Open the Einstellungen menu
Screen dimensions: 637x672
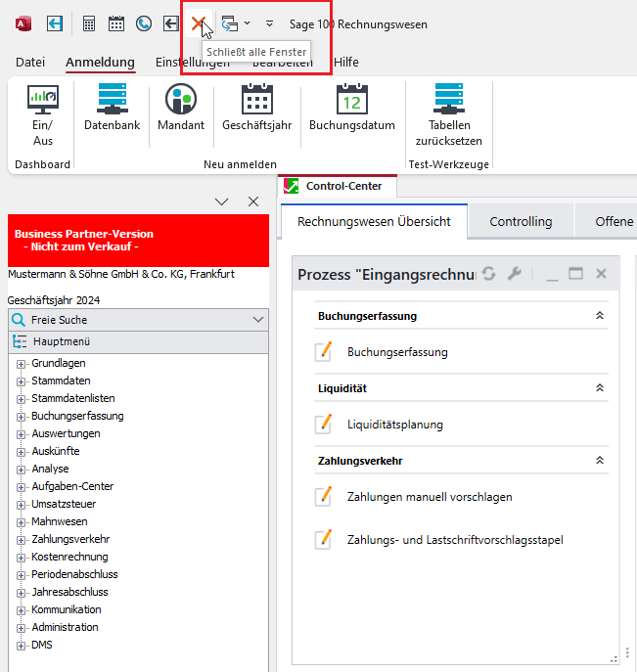point(186,63)
